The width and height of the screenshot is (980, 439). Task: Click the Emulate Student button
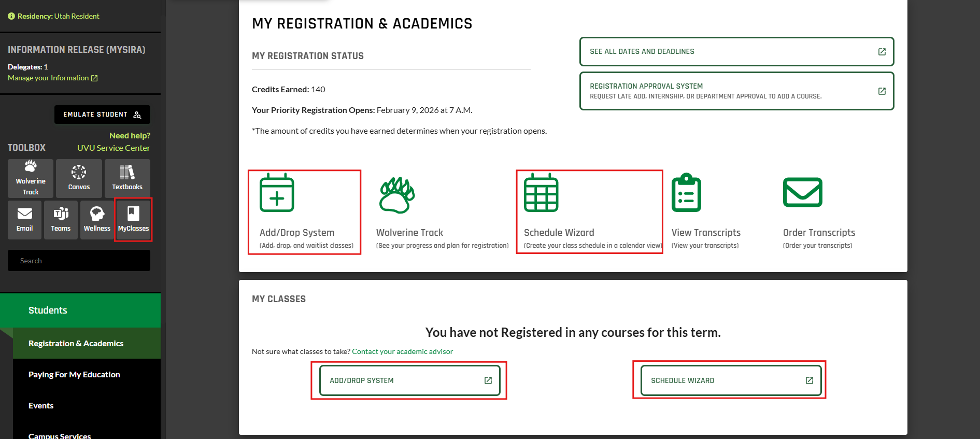102,115
